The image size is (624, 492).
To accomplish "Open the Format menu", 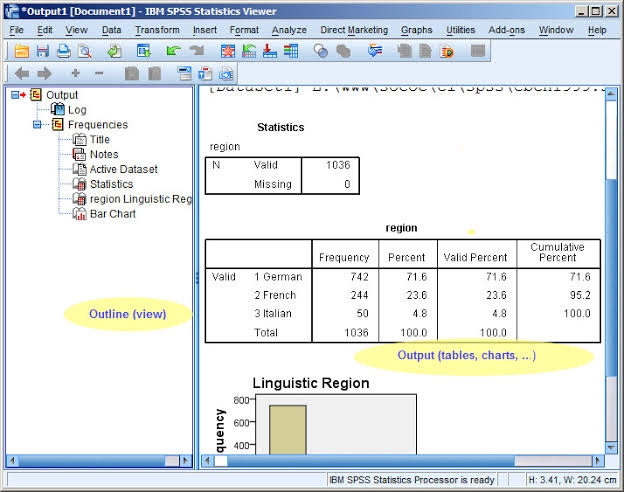I will pyautogui.click(x=244, y=30).
